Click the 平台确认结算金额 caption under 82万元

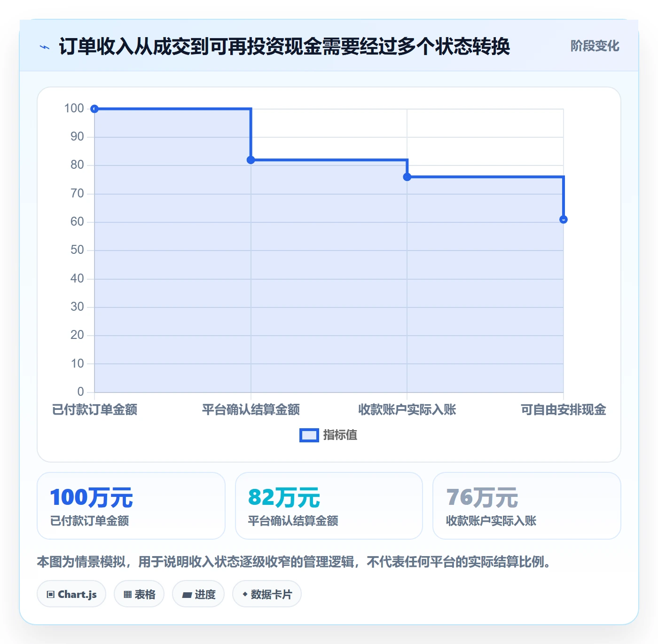click(x=293, y=521)
